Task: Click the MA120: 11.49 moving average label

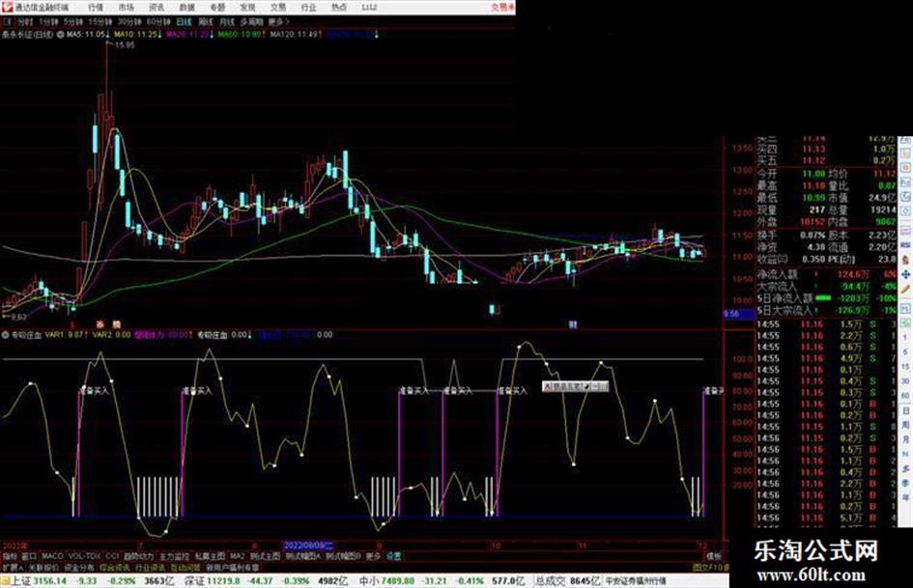Action: [x=296, y=35]
